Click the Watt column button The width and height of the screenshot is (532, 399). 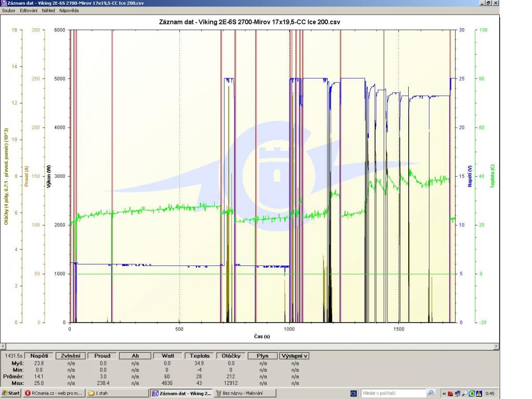[x=167, y=356]
